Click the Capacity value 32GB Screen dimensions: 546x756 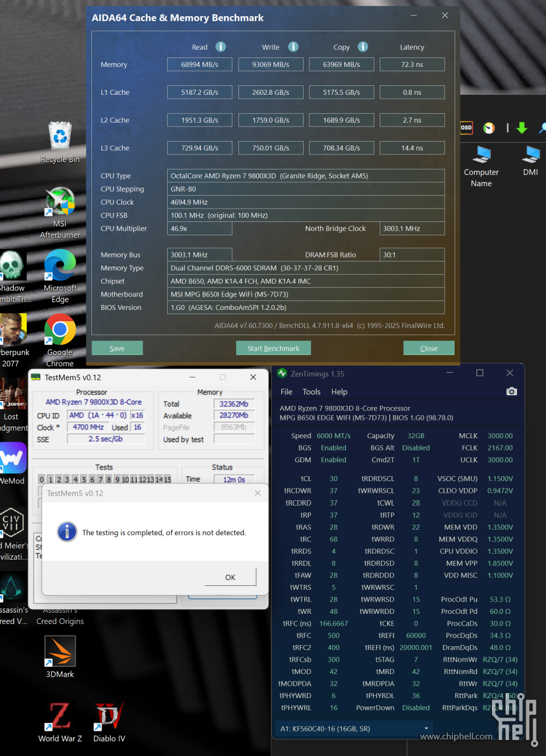(x=416, y=435)
